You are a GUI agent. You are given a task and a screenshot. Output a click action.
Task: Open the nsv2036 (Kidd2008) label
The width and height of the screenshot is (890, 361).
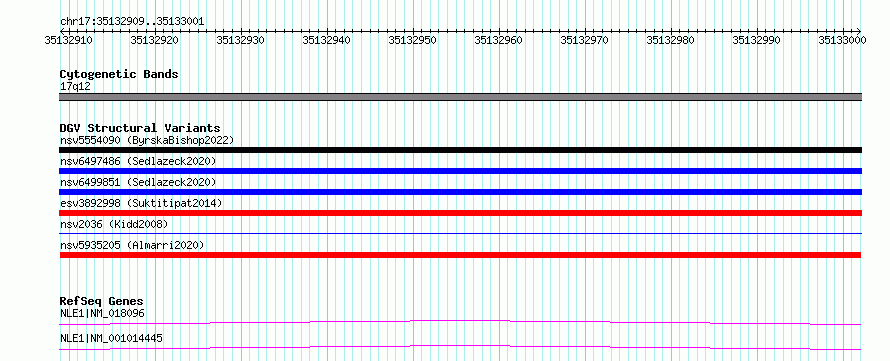(114, 224)
